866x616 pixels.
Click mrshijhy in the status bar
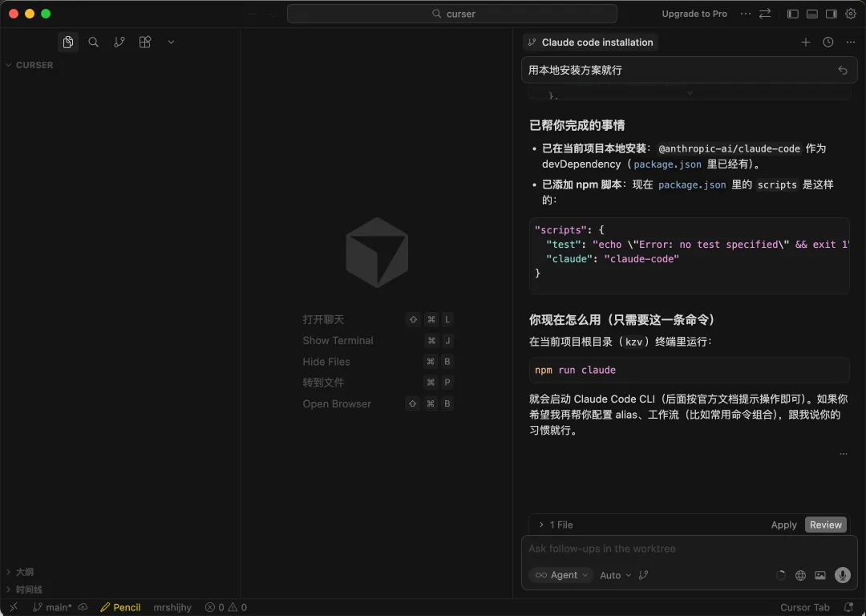[172, 607]
